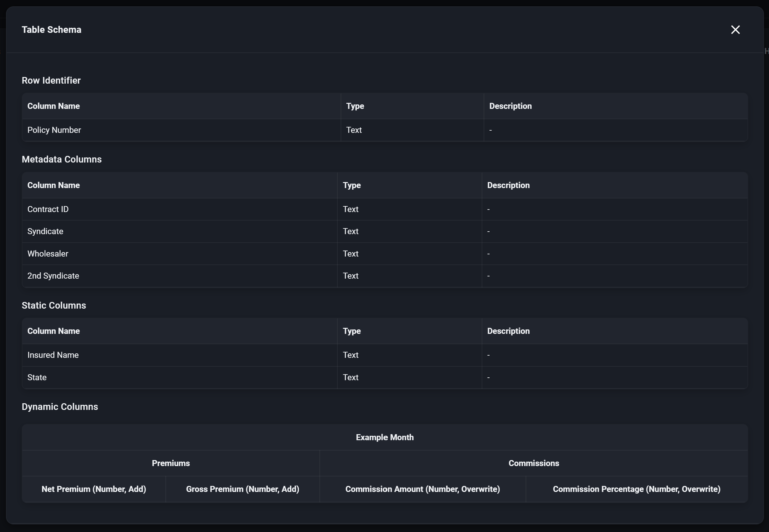Select the Commission Amount column cell
Screen dimensions: 769x532
pos(422,489)
